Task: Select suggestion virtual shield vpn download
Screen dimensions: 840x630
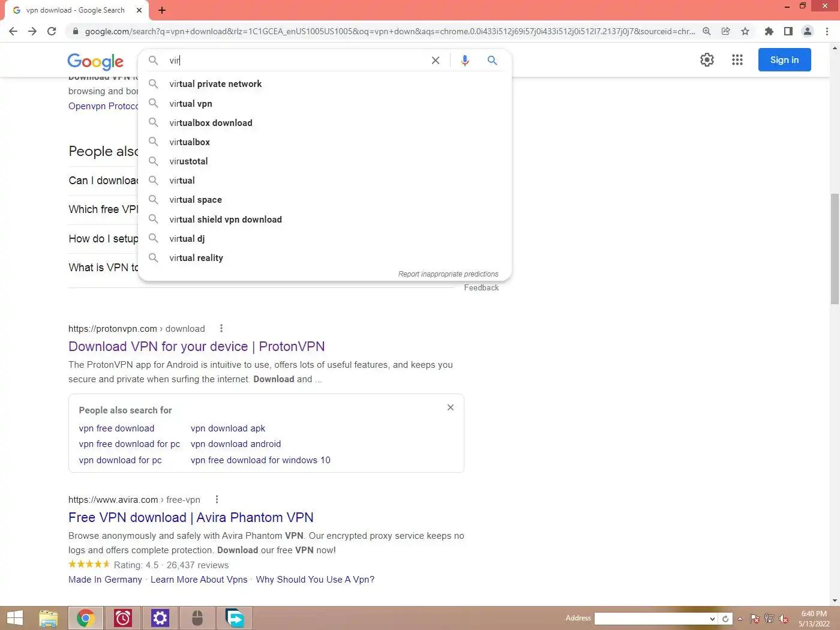Action: click(x=325, y=219)
